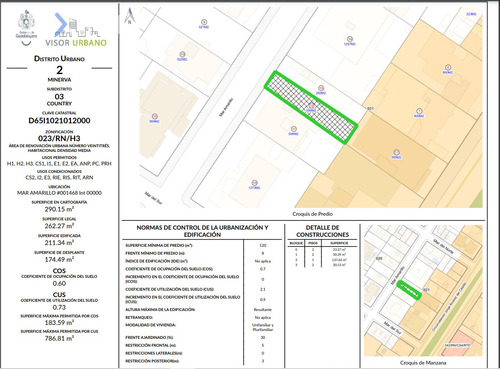Click the zoning code '023/RN/H3'
The width and height of the screenshot is (500, 369).
[x=59, y=138]
